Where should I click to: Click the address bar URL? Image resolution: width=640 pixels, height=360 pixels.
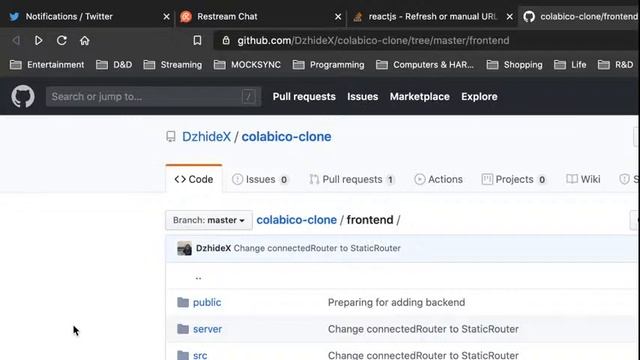point(373,40)
